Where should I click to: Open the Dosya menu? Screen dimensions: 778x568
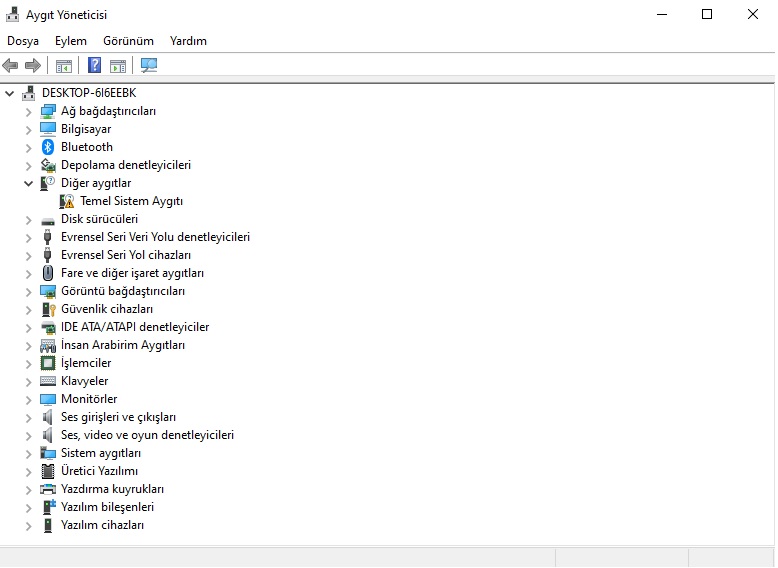[23, 41]
